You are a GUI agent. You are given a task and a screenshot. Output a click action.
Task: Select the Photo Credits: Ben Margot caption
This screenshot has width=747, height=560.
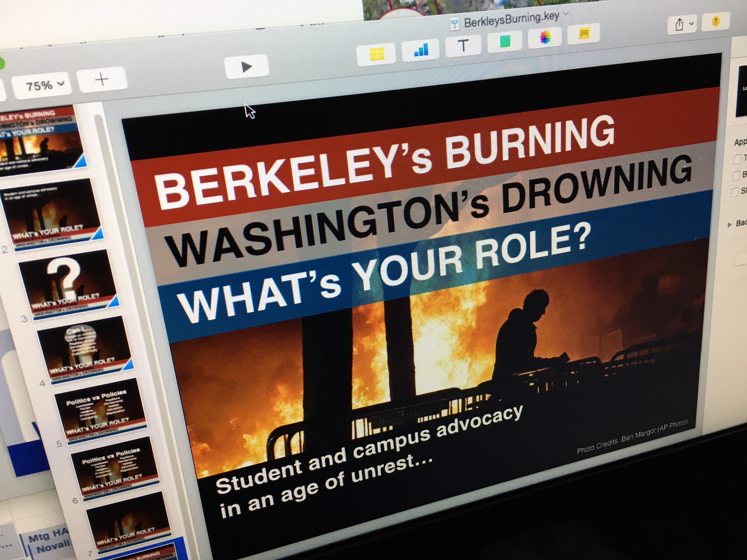coord(632,437)
